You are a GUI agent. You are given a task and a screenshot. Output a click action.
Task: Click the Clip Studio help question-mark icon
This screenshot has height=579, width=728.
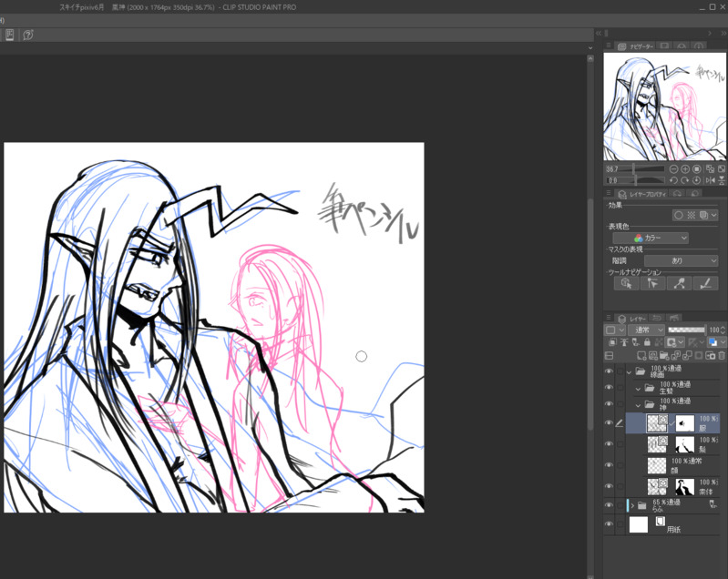click(x=28, y=35)
